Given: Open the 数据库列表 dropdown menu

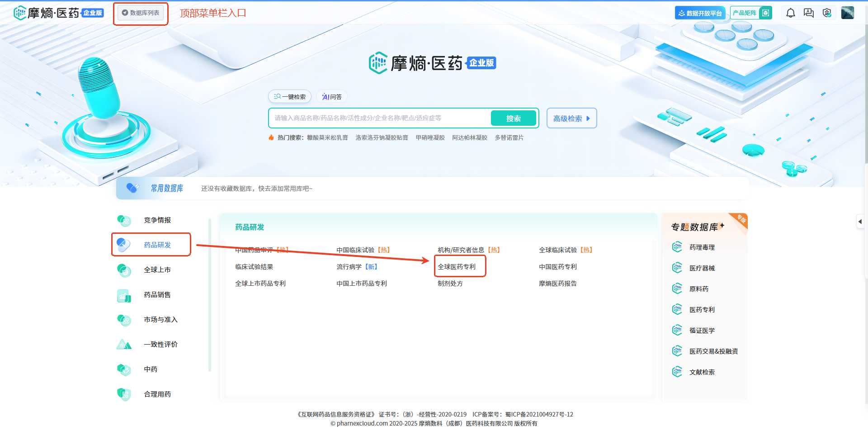Looking at the screenshot, I should (x=141, y=13).
